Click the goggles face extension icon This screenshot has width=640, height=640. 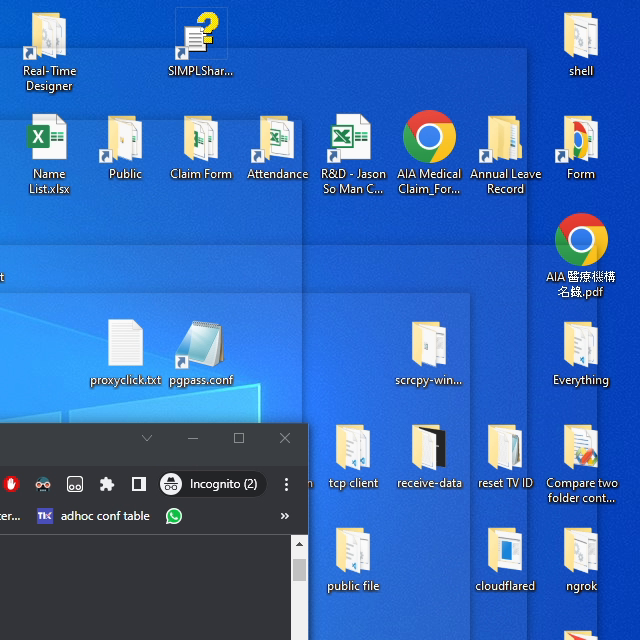[43, 484]
